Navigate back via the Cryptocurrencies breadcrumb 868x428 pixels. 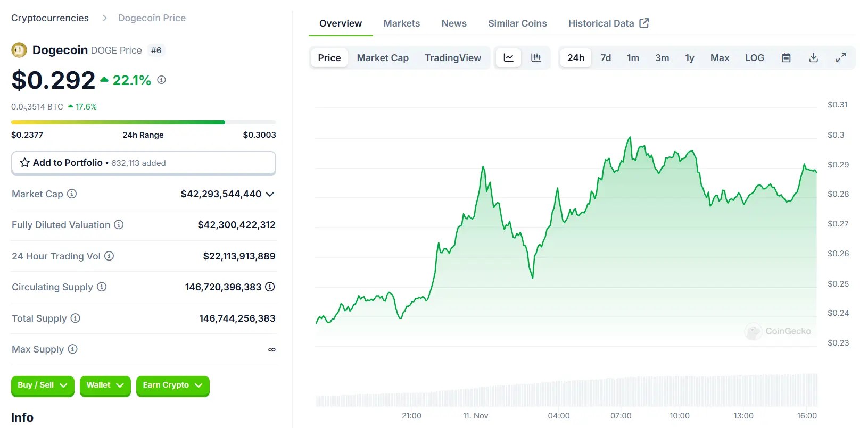pyautogui.click(x=49, y=18)
